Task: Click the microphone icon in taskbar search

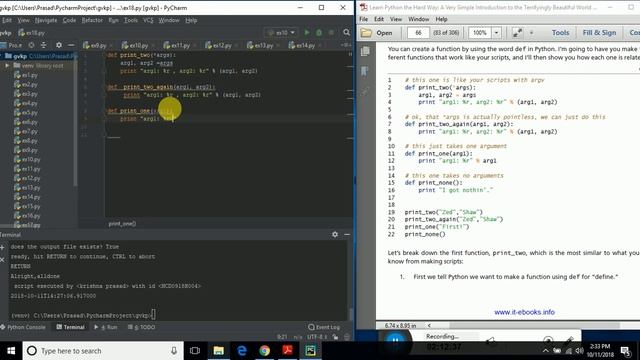Action: pyautogui.click(x=174, y=351)
